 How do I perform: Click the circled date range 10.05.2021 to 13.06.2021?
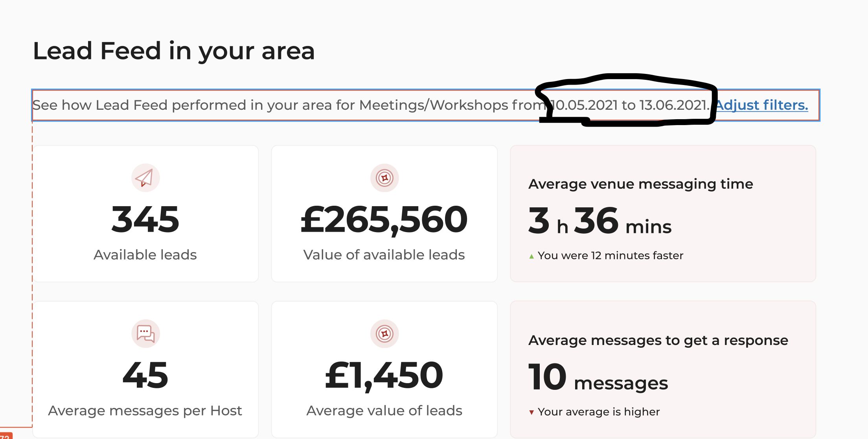click(x=630, y=105)
